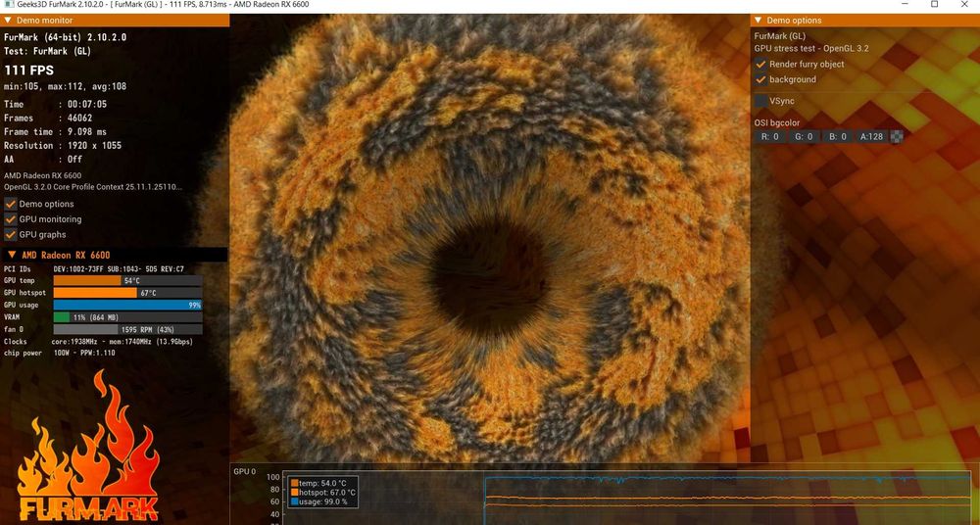Screen dimensions: 980x525
Task: Maximize the FurMark window
Action: click(935, 4)
